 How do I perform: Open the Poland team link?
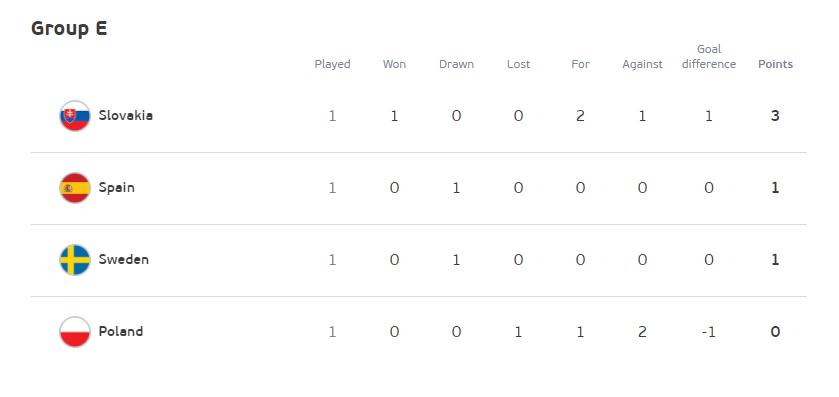point(121,332)
